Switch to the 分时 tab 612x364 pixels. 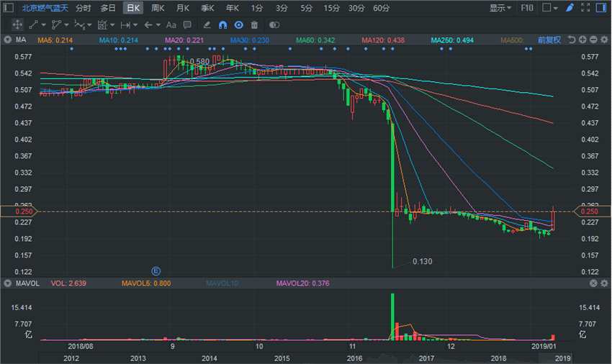point(83,8)
